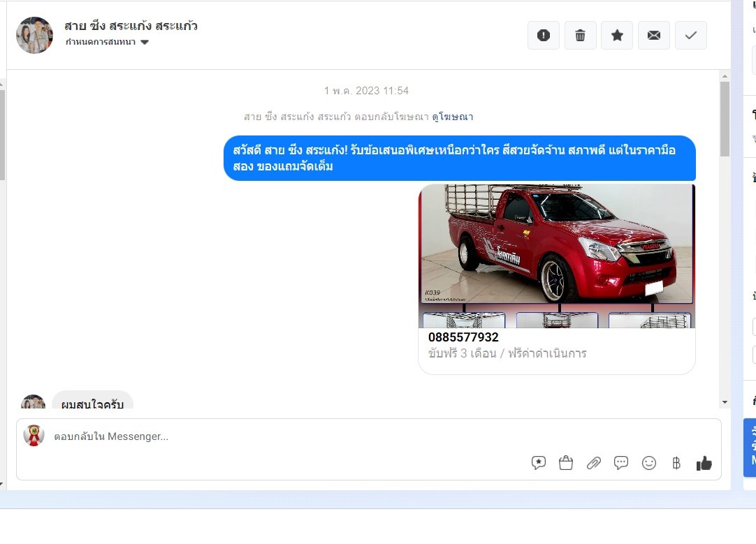The width and height of the screenshot is (756, 544).
Task: Click the ดูโฆษณา link to view ad
Action: click(x=452, y=117)
